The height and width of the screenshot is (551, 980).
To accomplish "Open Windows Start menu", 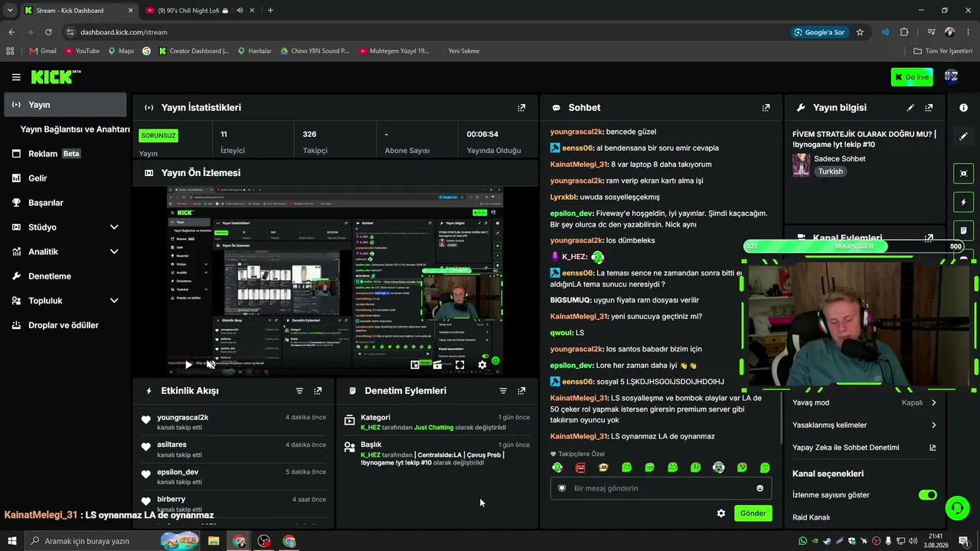I will pos(11,541).
